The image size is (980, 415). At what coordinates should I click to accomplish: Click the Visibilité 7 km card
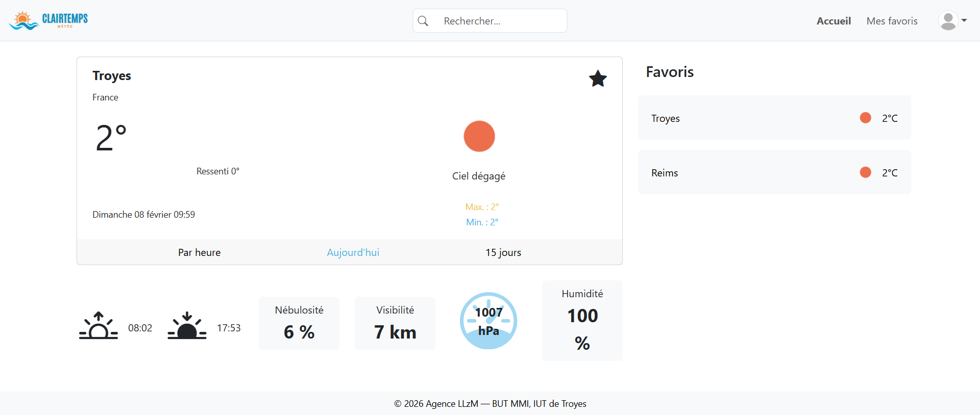coord(395,323)
